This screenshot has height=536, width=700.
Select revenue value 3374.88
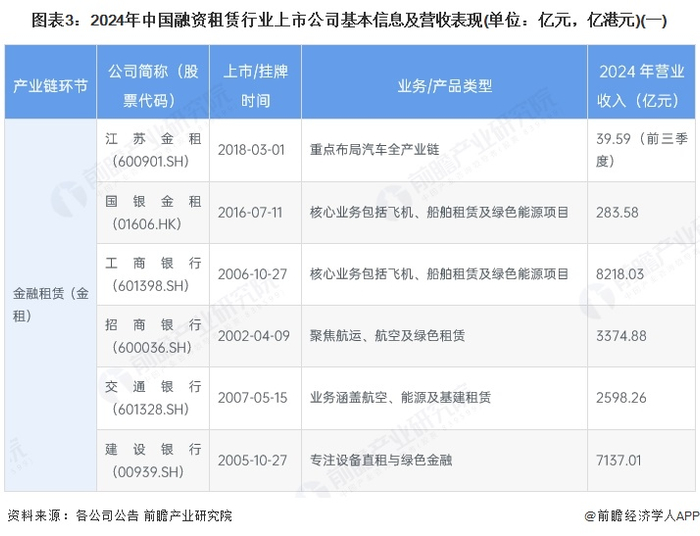pos(621,336)
